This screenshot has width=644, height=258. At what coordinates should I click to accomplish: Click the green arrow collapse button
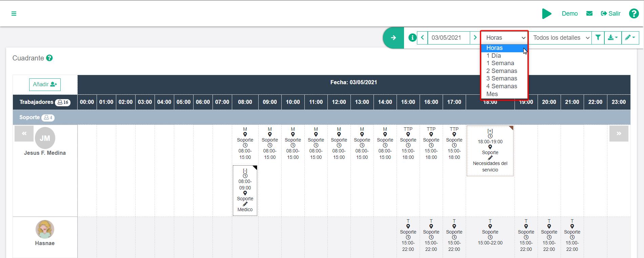pos(393,38)
